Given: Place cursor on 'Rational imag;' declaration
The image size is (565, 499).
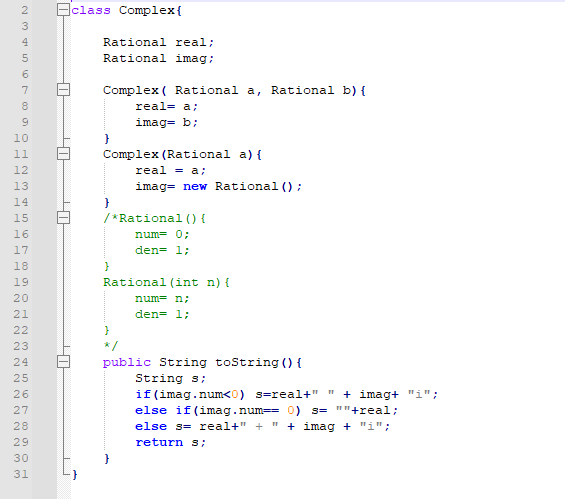Looking at the screenshot, I should [159, 58].
